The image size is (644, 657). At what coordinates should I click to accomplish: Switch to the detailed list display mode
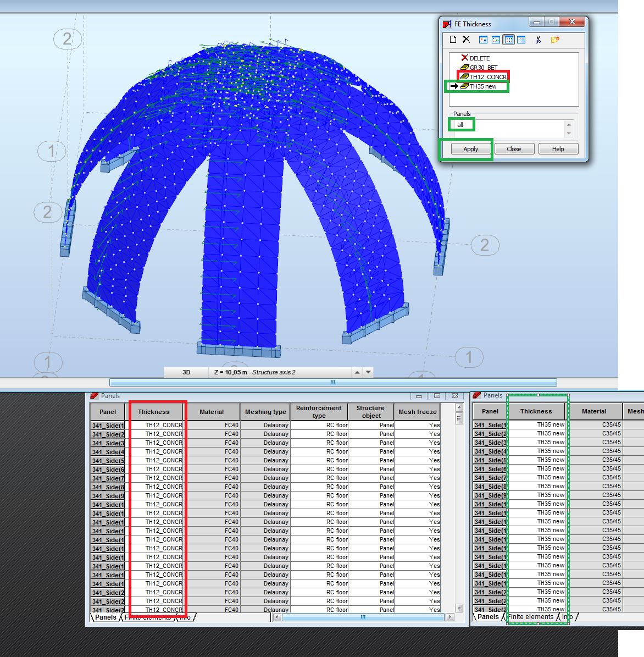click(x=521, y=40)
